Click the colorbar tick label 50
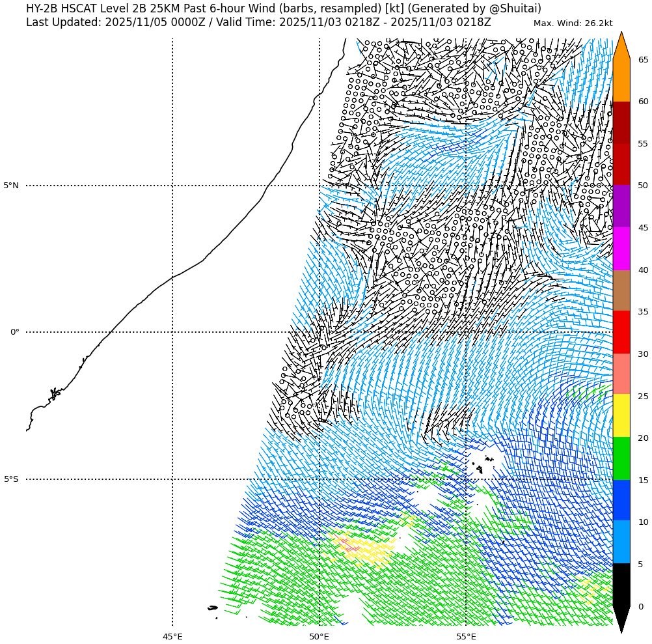Viewport: 652px width, 644px height. pyautogui.click(x=643, y=186)
